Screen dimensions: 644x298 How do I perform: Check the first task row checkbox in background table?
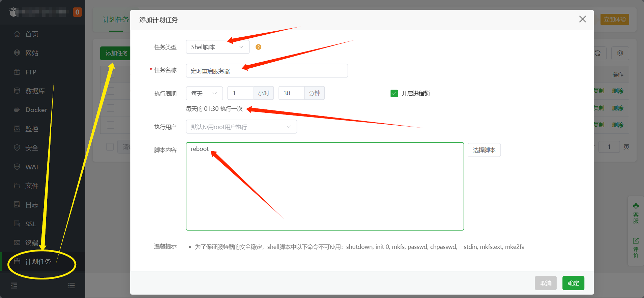click(x=111, y=91)
